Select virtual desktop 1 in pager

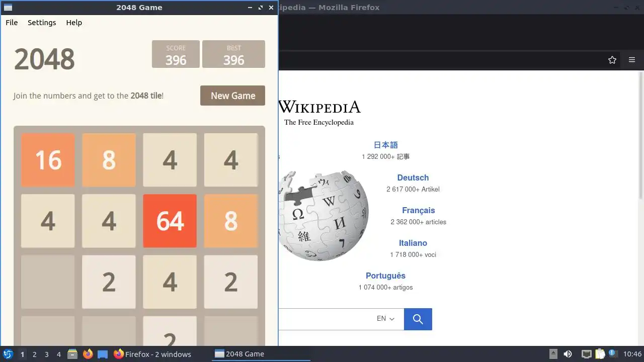[x=22, y=354]
